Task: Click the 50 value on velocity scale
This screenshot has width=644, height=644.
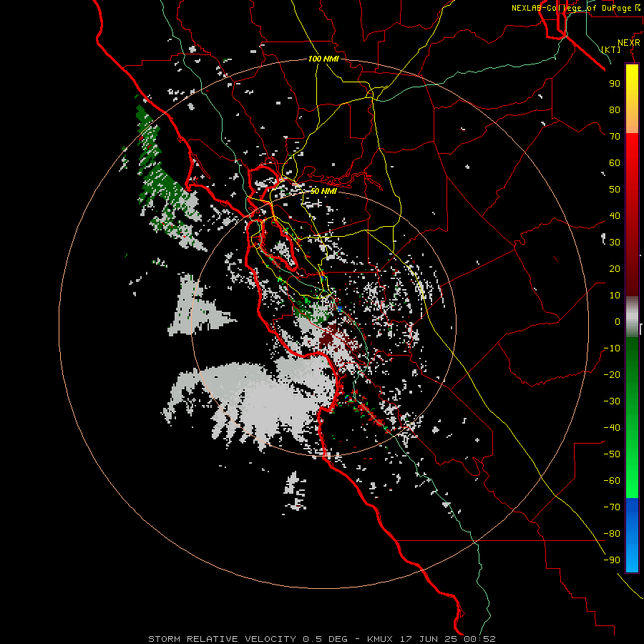Action: [x=615, y=190]
